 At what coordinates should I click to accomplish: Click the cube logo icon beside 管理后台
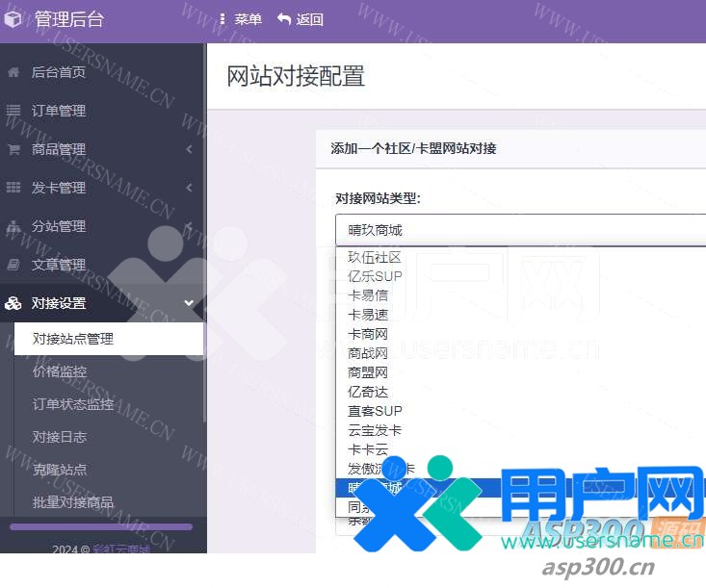13,19
